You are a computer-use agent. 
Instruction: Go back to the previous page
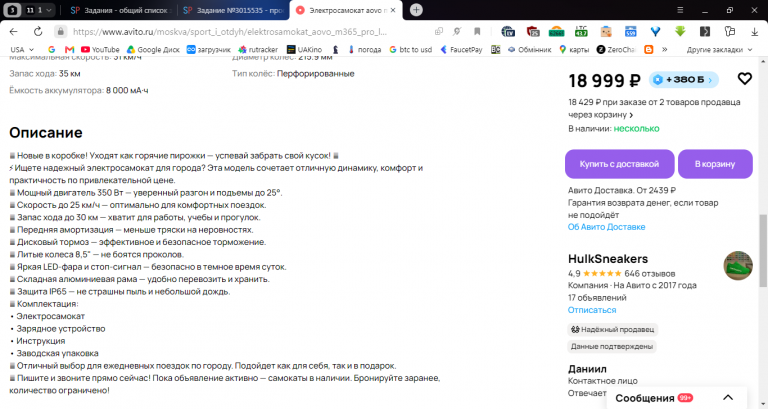click(x=13, y=31)
